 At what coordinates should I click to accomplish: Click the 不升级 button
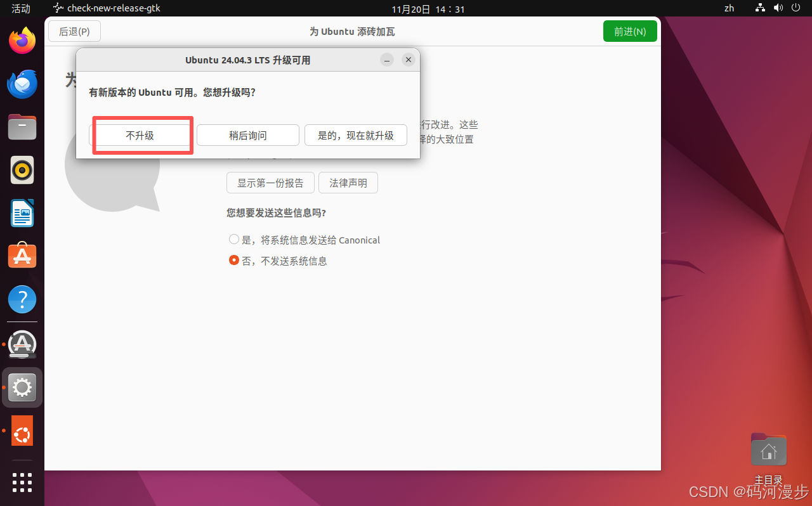(140, 135)
